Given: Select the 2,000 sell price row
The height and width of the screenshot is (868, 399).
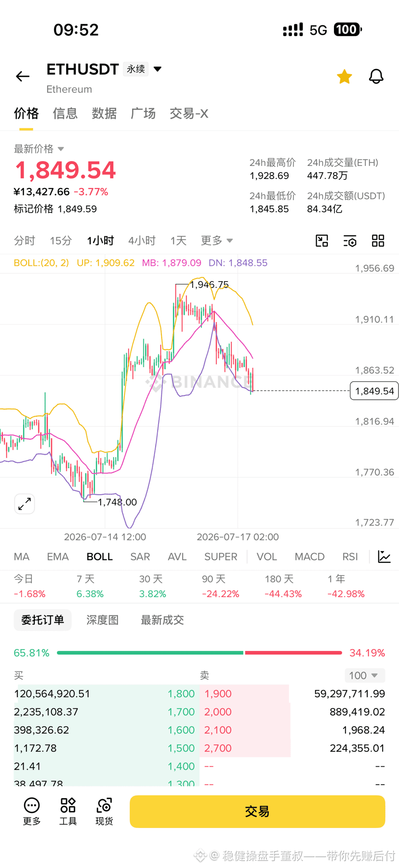Looking at the screenshot, I should click(x=293, y=712).
